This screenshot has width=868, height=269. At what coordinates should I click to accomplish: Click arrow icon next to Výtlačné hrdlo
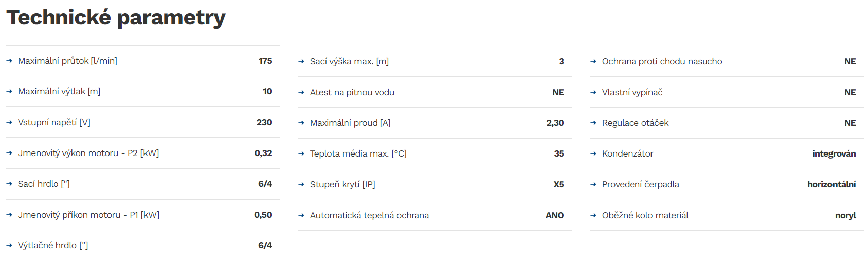9,245
